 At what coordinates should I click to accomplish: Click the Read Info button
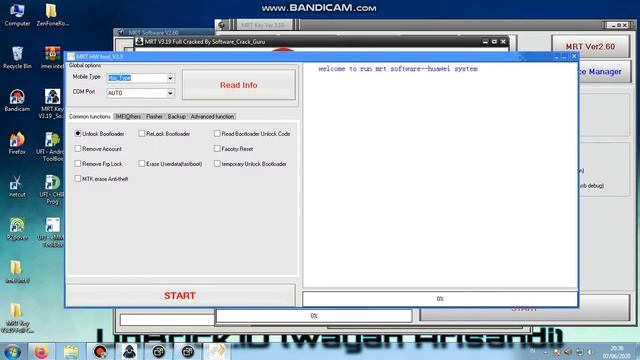[x=239, y=85]
